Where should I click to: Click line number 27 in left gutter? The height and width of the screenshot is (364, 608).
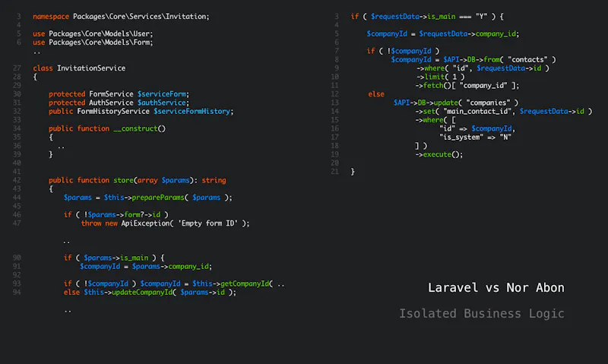17,68
